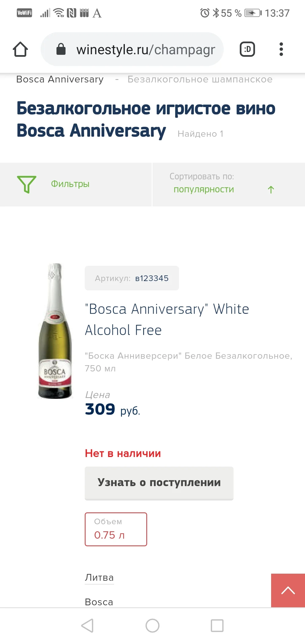The image size is (305, 644).
Task: Go to Bosca Anniversary breadcrumb
Action: coord(60,79)
